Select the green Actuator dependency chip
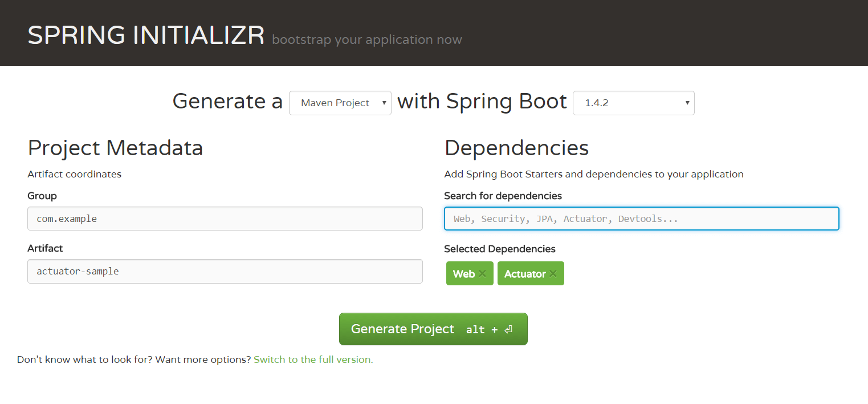The width and height of the screenshot is (868, 404). tap(525, 273)
